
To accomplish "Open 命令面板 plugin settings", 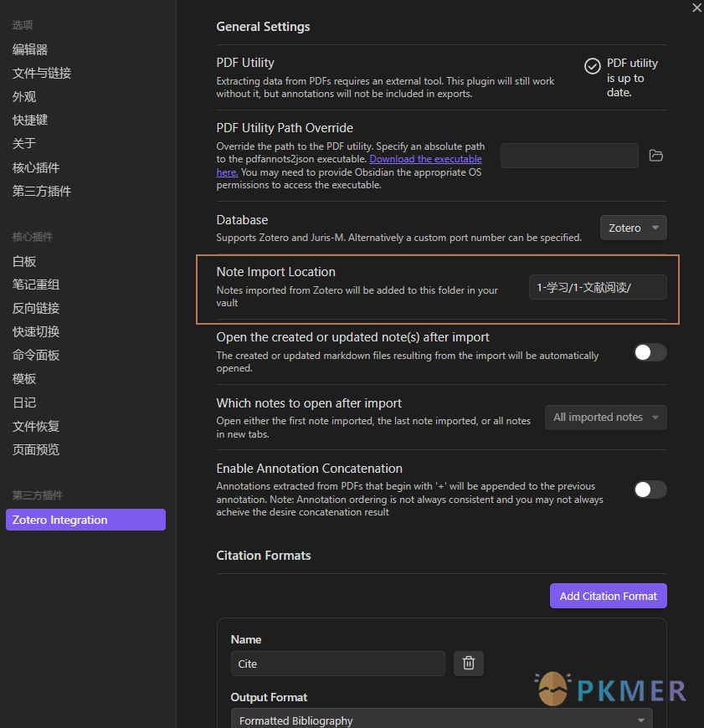I will pyautogui.click(x=36, y=355).
